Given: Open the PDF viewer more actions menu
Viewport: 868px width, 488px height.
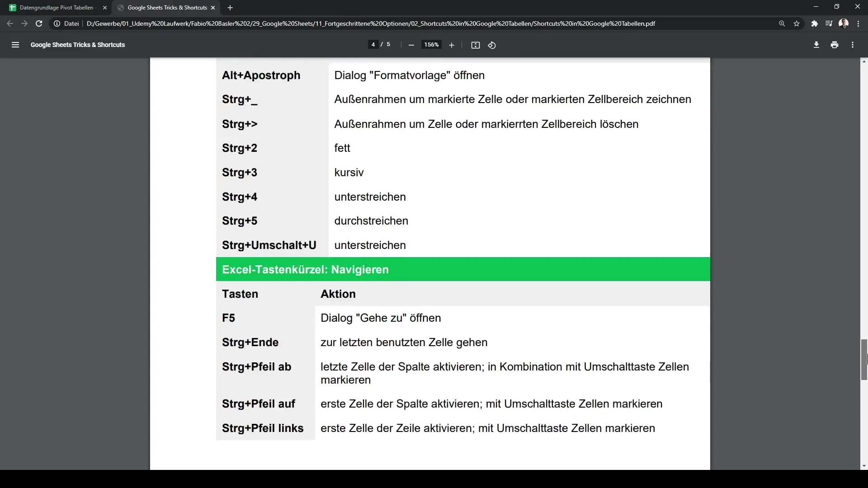Looking at the screenshot, I should pos(853,45).
